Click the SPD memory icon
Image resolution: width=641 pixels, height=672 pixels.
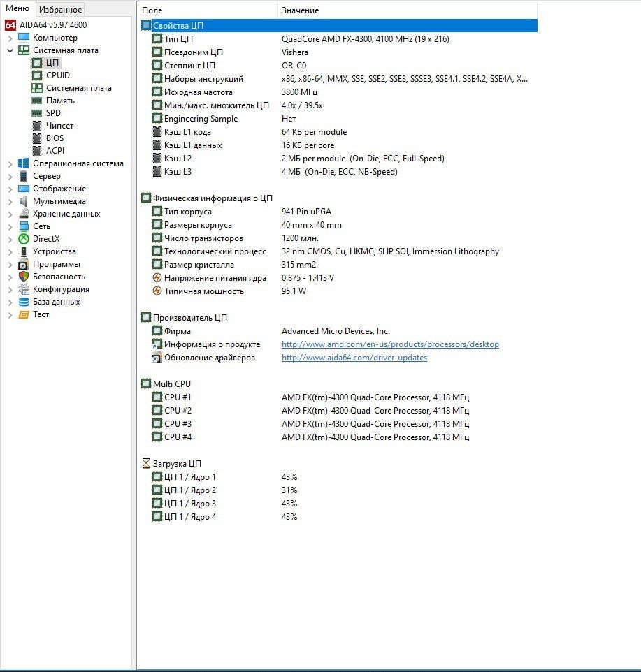[37, 113]
